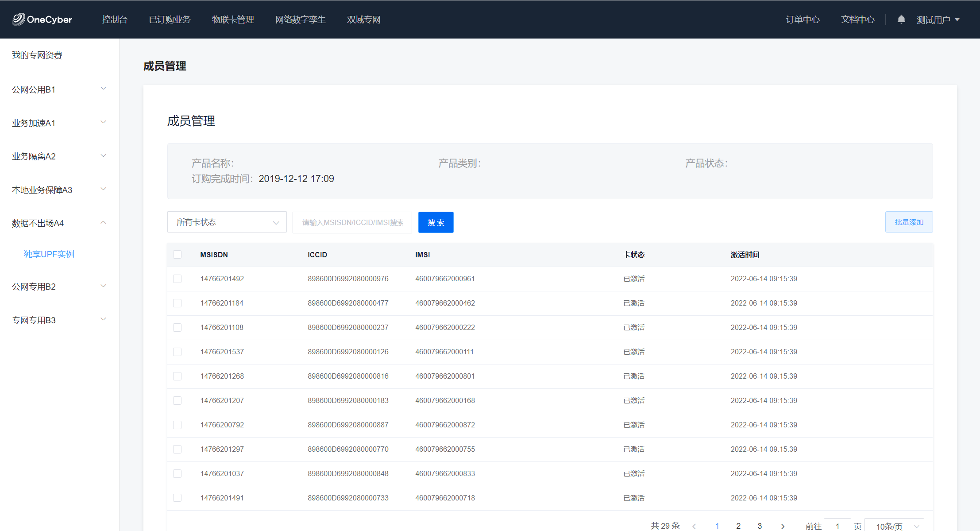Click the blue 搜索 button
Viewport: 980px width, 531px height.
click(436, 222)
